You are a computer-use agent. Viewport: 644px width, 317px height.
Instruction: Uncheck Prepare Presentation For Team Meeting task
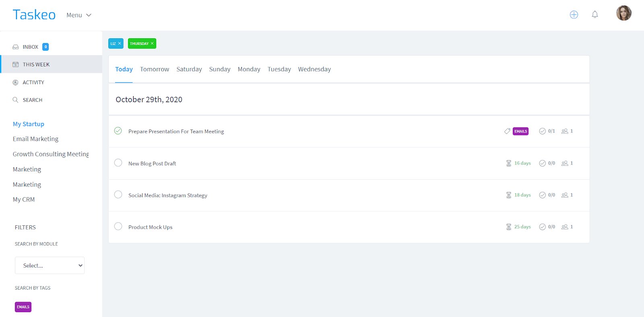(x=118, y=131)
